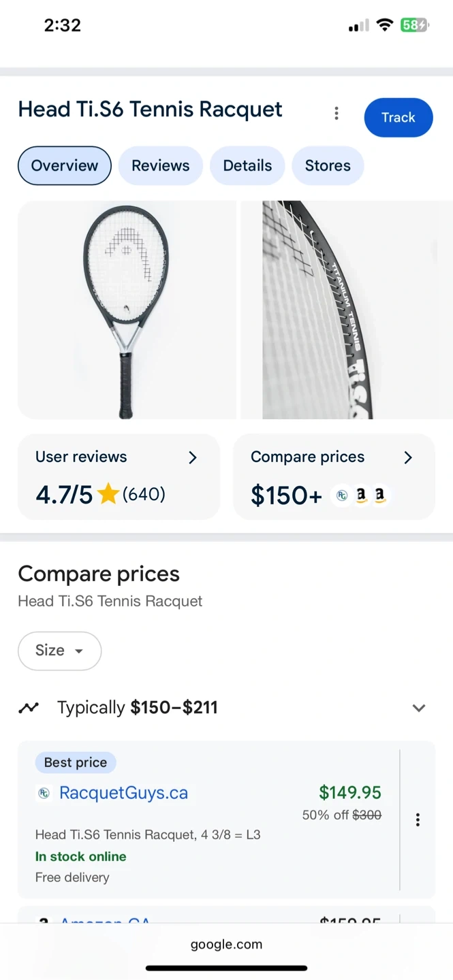Open the Details tab
This screenshot has height=980, width=453.
coord(247,166)
